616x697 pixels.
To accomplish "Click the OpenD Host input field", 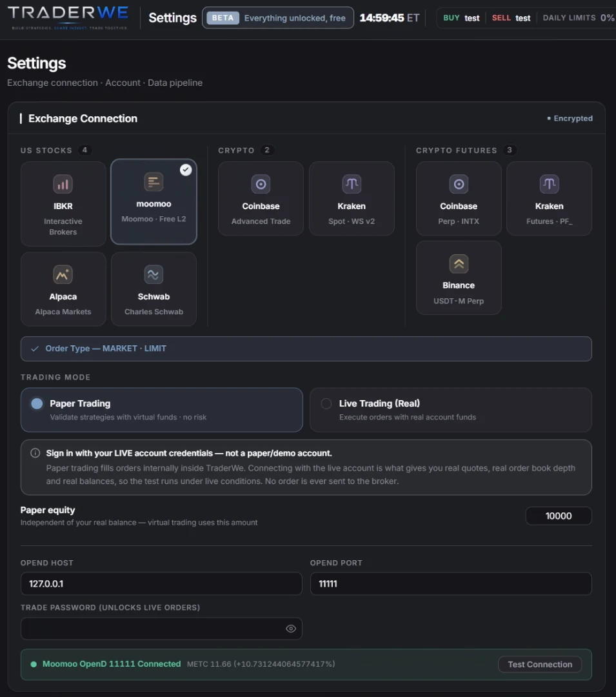I will point(162,583).
